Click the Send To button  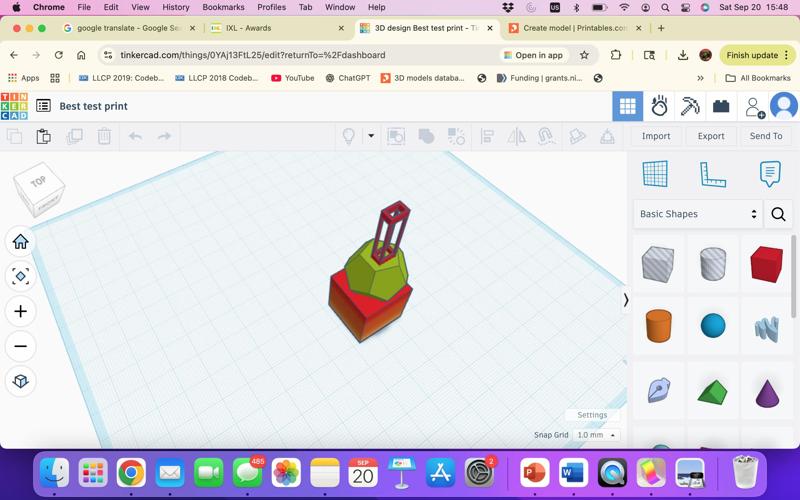click(x=766, y=136)
